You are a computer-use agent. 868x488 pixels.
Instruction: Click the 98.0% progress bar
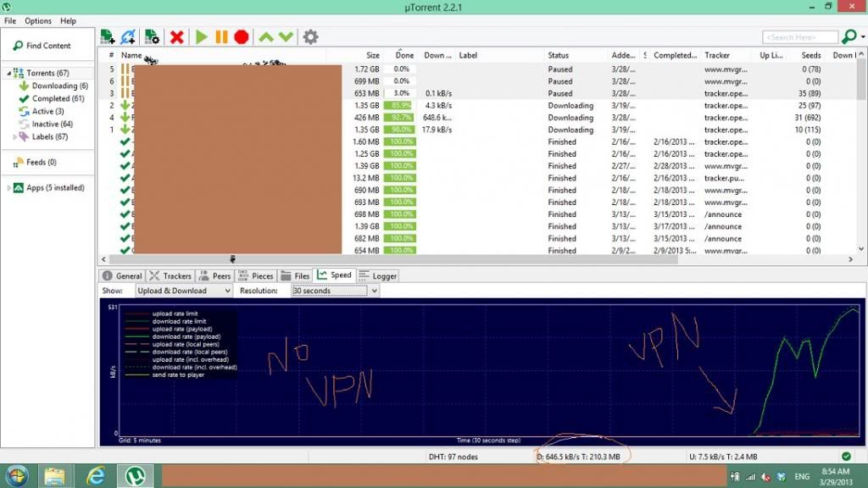(x=401, y=130)
